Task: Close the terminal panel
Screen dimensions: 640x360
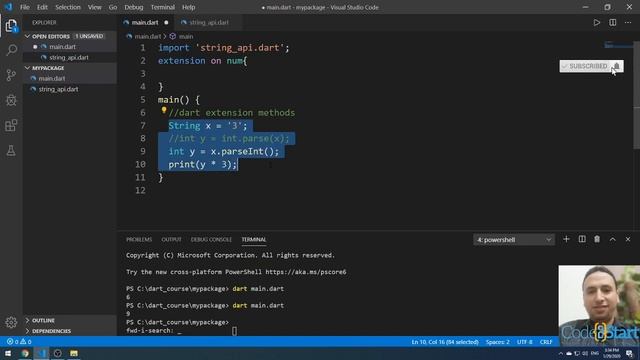Action: 628,239
